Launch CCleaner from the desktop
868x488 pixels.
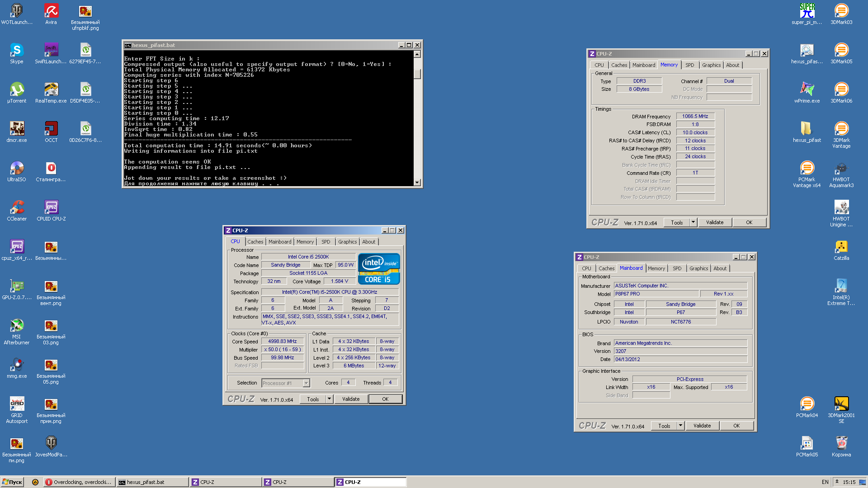(17, 211)
